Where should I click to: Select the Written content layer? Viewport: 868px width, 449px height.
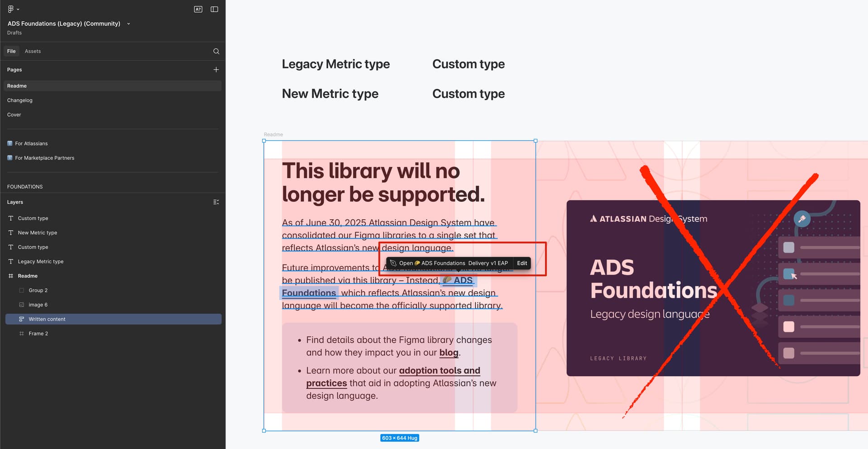pos(113,319)
